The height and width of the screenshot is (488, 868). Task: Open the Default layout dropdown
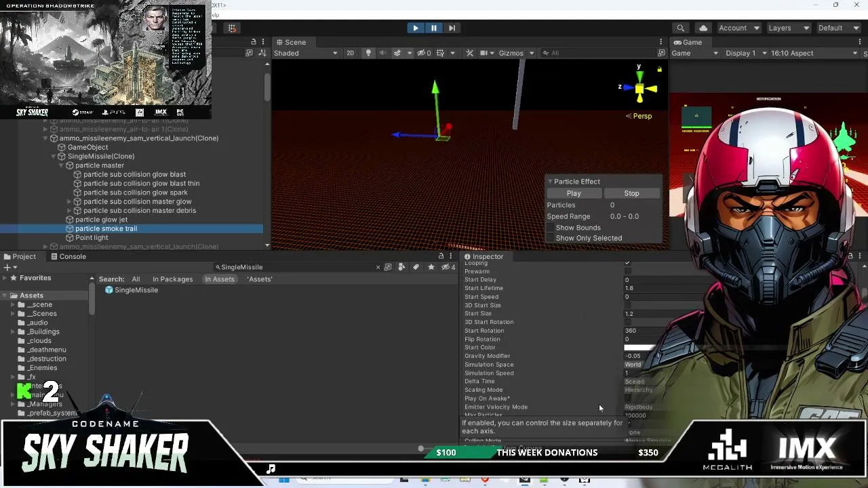[838, 28]
